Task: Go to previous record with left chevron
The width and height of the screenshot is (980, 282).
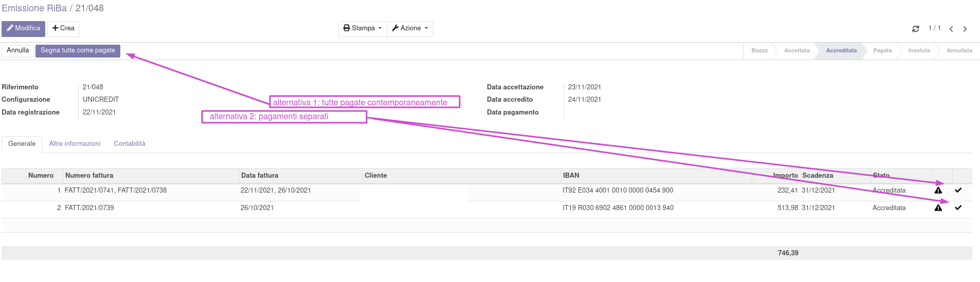Action: pyautogui.click(x=951, y=29)
